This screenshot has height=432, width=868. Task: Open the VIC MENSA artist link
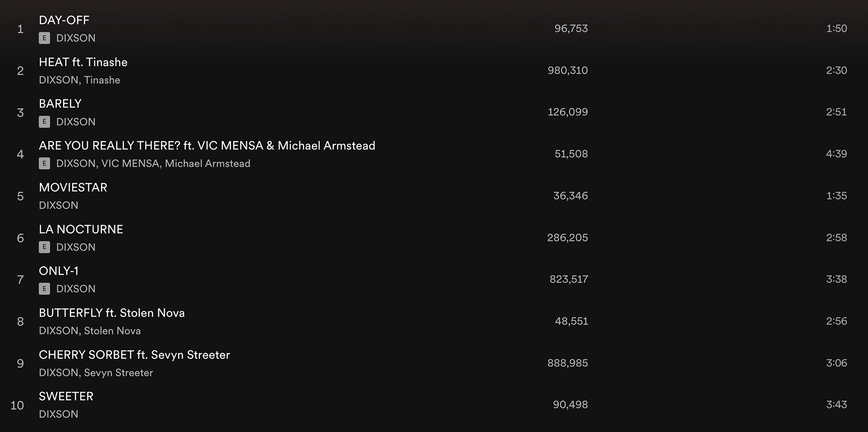click(130, 163)
